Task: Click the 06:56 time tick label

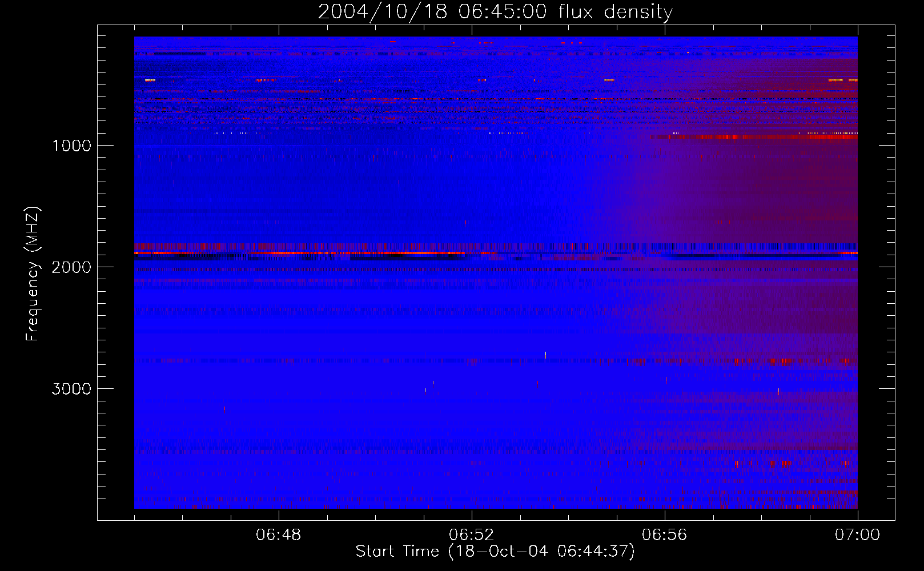Action: coord(665,535)
